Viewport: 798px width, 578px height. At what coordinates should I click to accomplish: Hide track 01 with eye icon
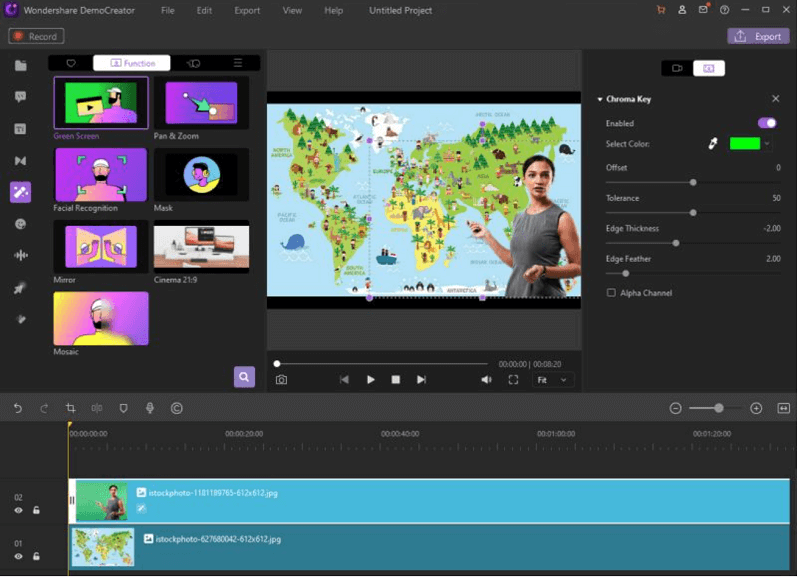pos(18,556)
